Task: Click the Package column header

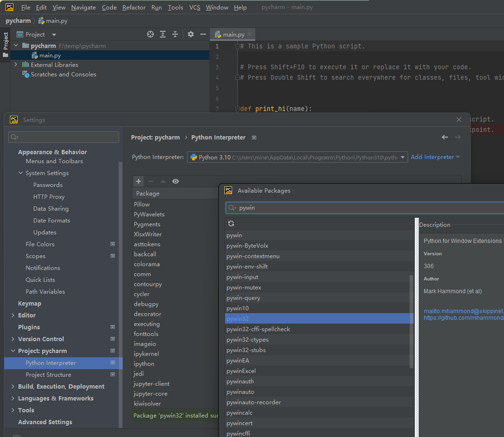Action: (x=176, y=194)
